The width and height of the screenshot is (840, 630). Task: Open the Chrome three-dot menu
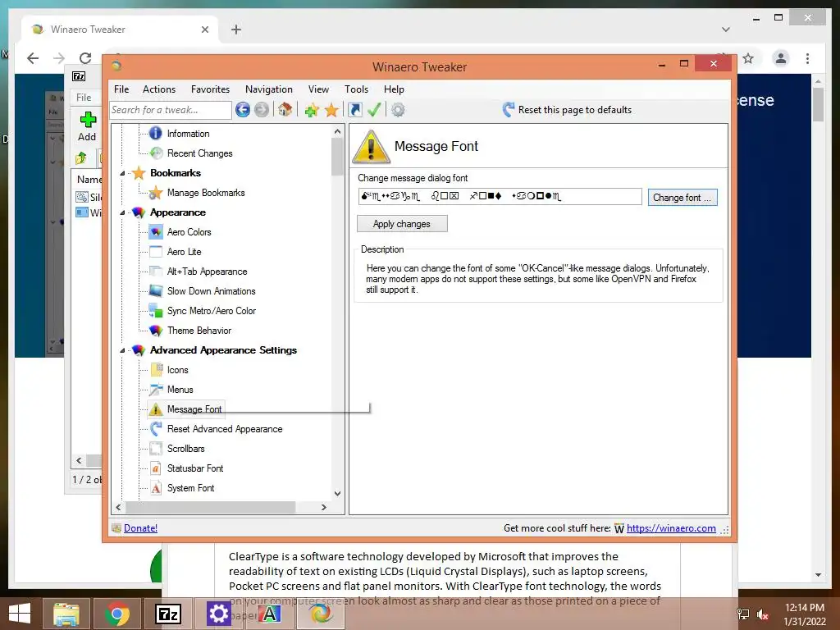click(807, 58)
